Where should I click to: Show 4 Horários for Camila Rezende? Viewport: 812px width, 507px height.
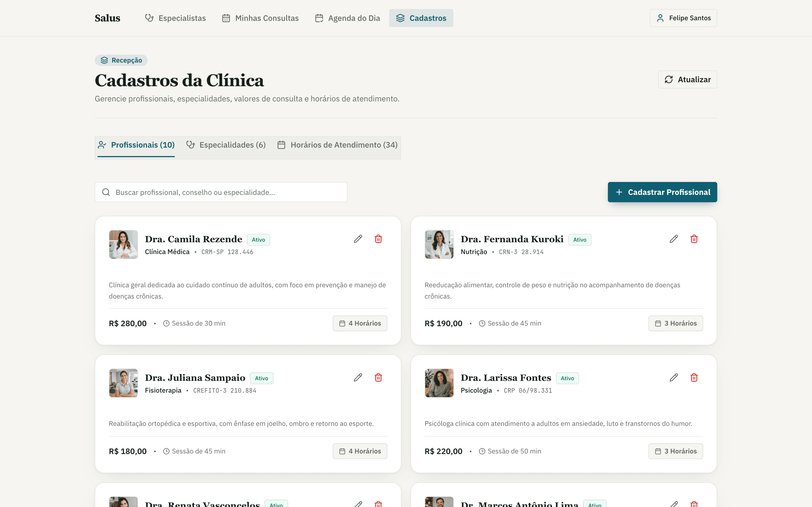pyautogui.click(x=360, y=323)
